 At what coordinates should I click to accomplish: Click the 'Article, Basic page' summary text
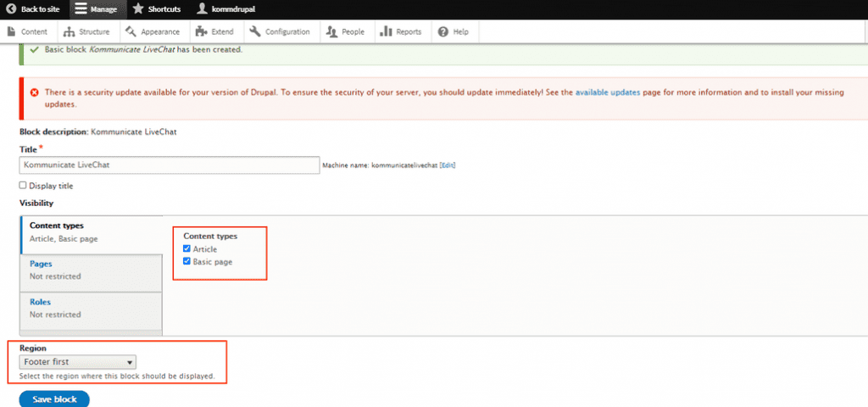pyautogui.click(x=64, y=238)
